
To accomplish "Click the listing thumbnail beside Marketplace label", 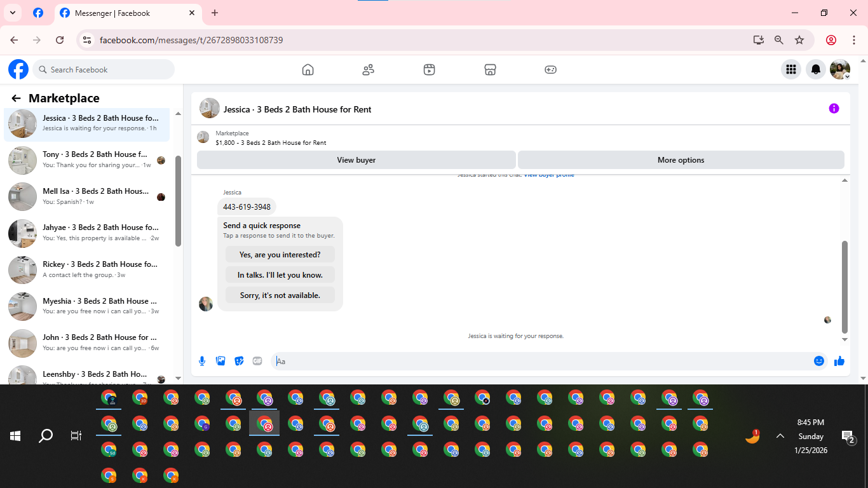I will click(x=203, y=137).
